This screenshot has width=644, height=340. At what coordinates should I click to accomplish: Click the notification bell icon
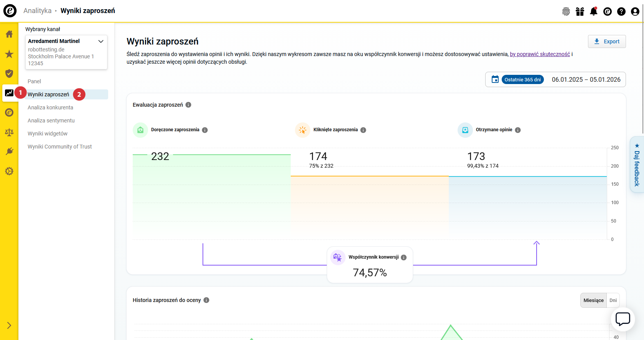[x=593, y=12]
